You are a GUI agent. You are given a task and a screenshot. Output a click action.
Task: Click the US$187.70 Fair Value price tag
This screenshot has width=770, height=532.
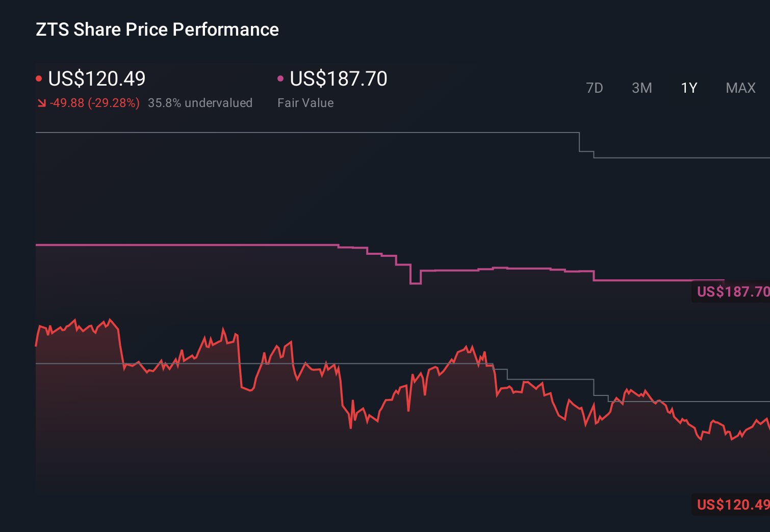(x=732, y=292)
